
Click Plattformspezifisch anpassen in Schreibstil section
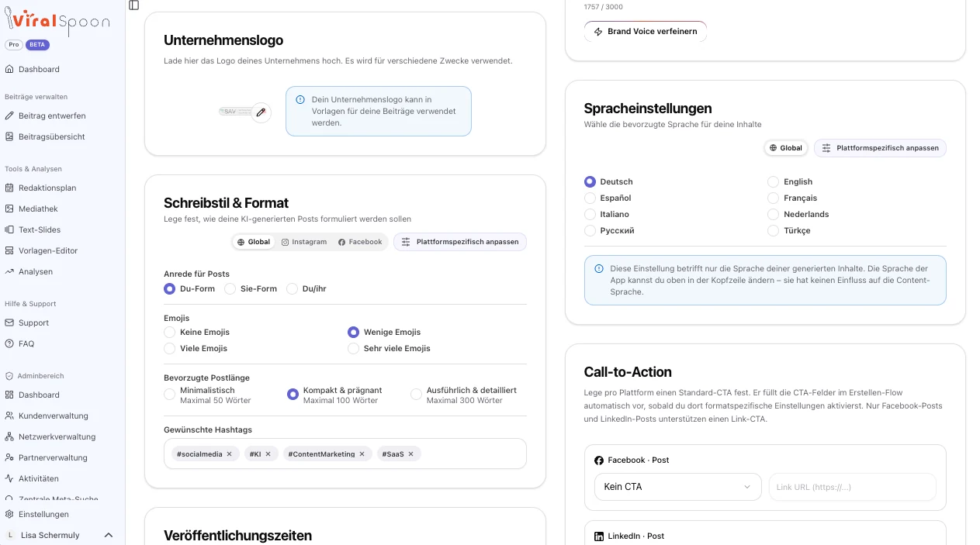pyautogui.click(x=460, y=242)
